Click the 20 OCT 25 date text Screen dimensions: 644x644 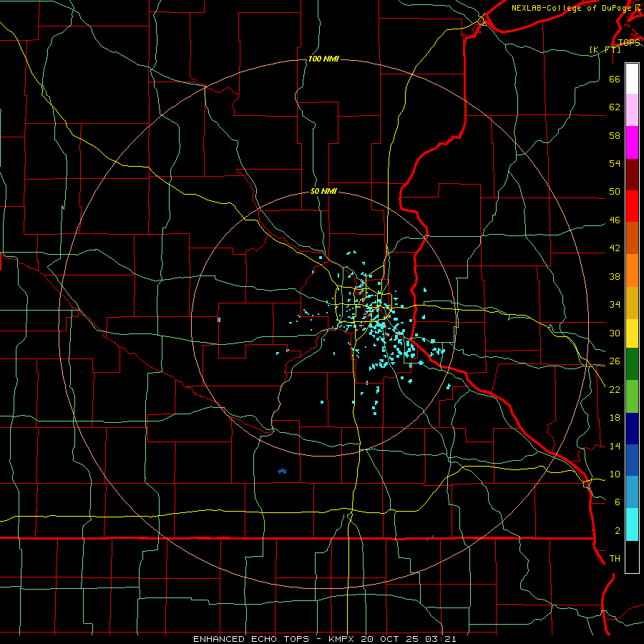391,639
